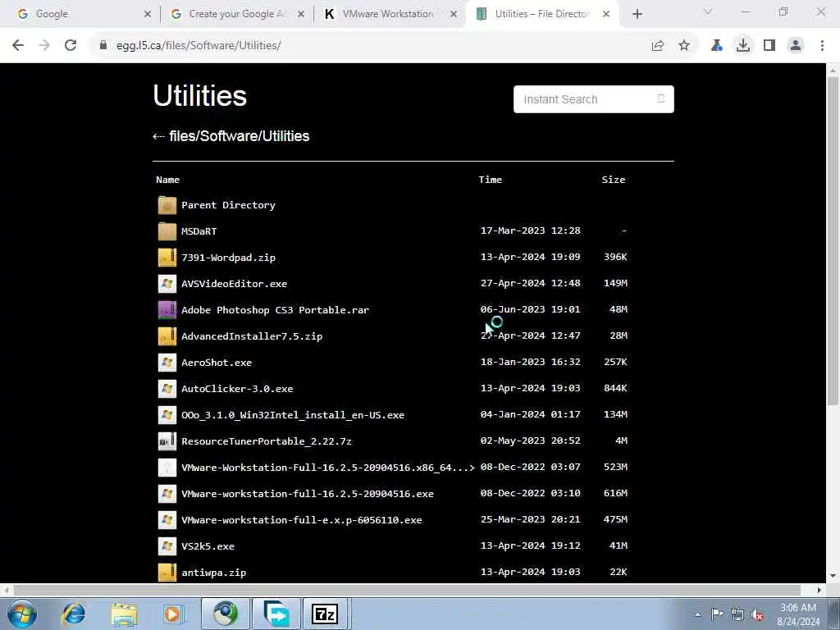Click the AdvancedInstaller7.5.zip archive icon
Screen dimensions: 840x630
(167, 336)
